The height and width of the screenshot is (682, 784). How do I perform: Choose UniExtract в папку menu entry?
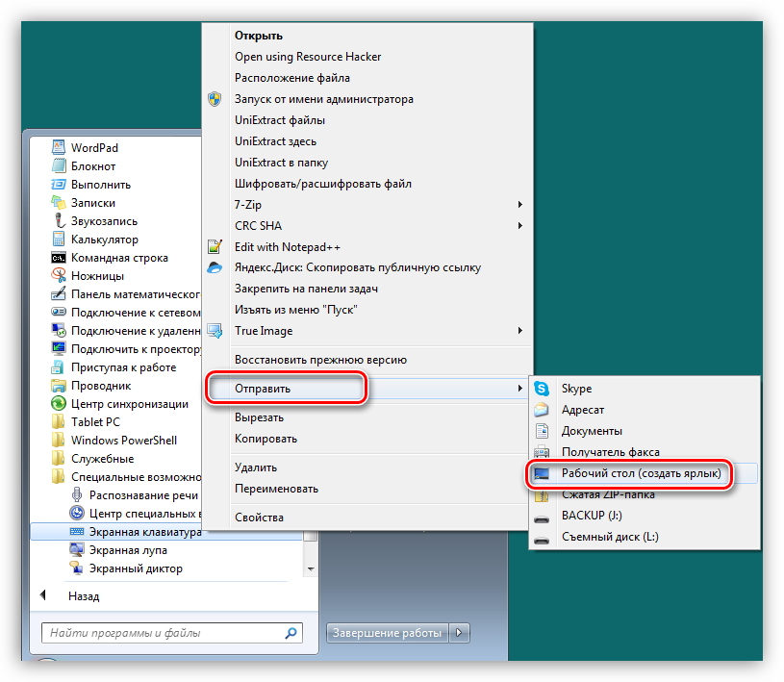[281, 163]
